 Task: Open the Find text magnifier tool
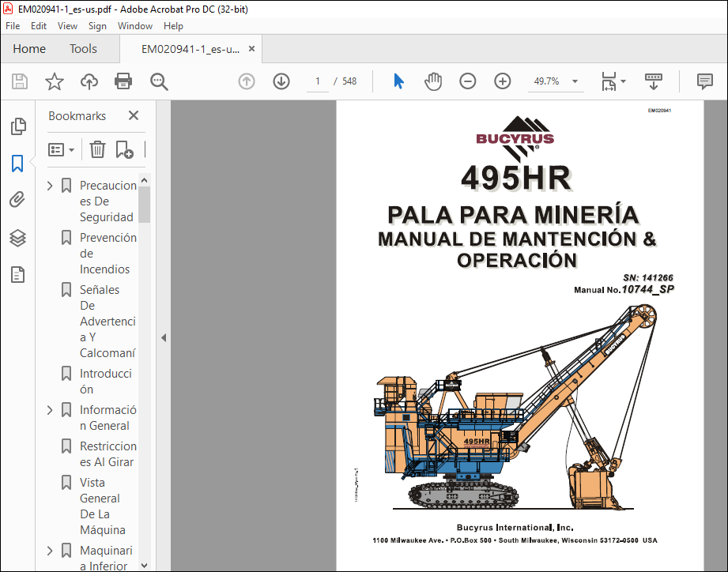click(159, 81)
